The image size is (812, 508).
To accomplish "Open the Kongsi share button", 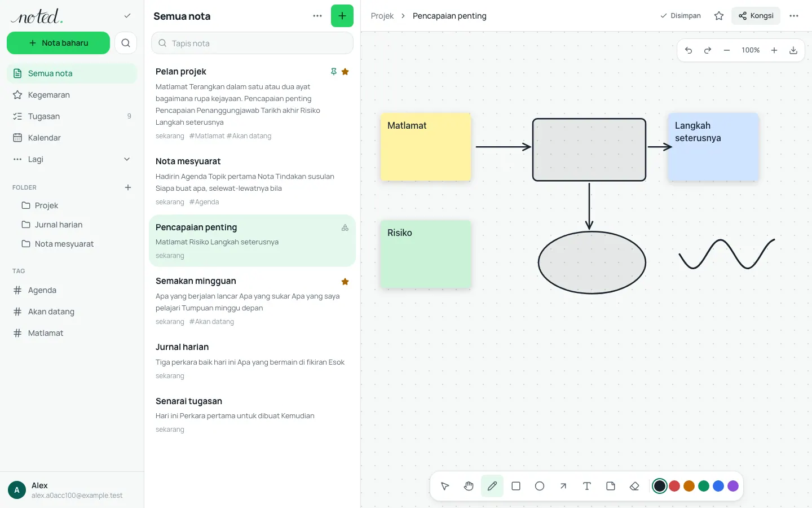I will pos(756,16).
